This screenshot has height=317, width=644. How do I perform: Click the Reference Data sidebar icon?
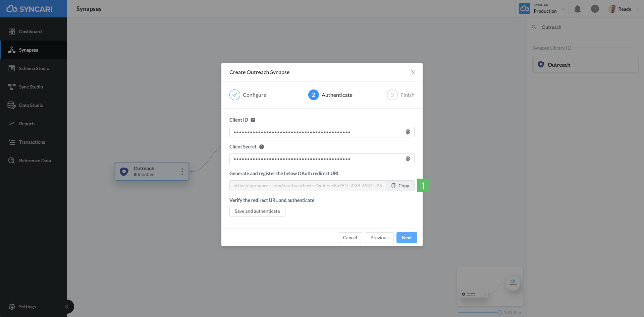point(12,161)
